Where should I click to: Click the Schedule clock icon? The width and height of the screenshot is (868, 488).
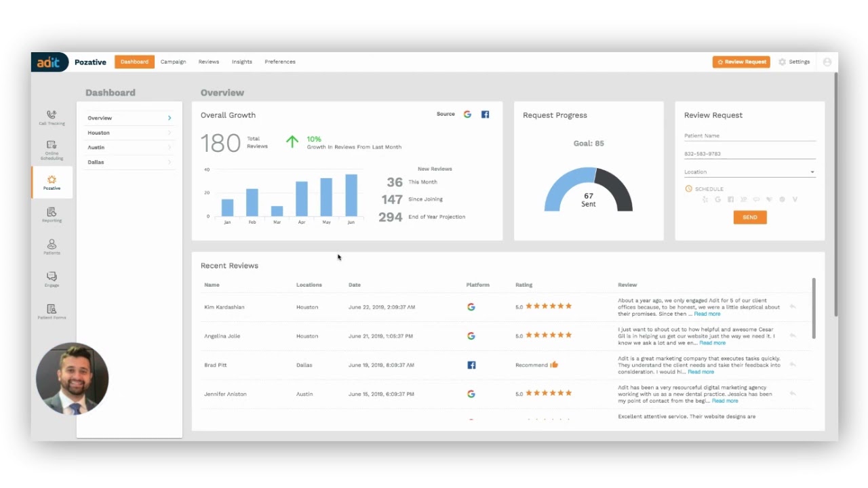coord(689,189)
